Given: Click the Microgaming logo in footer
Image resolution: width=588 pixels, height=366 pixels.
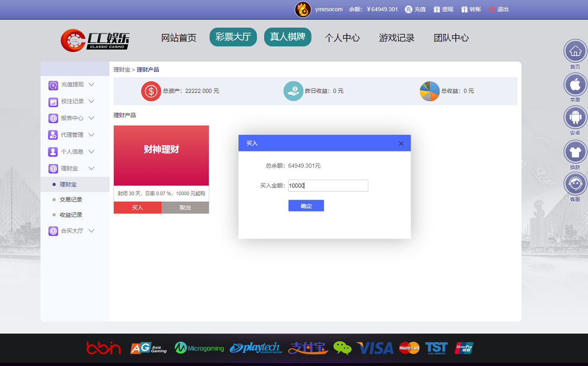Looking at the screenshot, I should tap(199, 348).
